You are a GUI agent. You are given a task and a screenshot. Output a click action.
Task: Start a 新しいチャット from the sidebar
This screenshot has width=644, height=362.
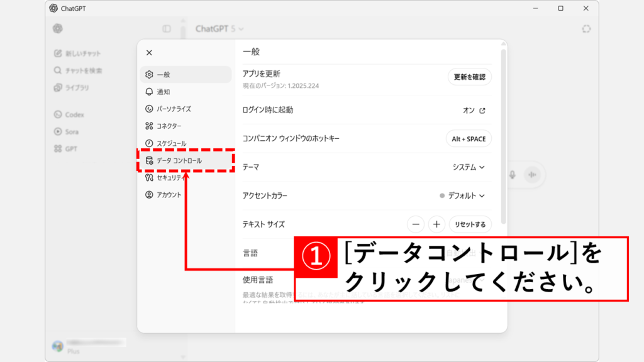pos(77,53)
